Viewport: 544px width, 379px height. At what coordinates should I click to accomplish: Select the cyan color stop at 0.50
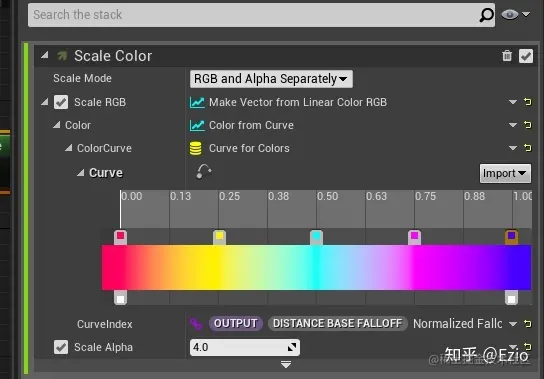coord(316,237)
